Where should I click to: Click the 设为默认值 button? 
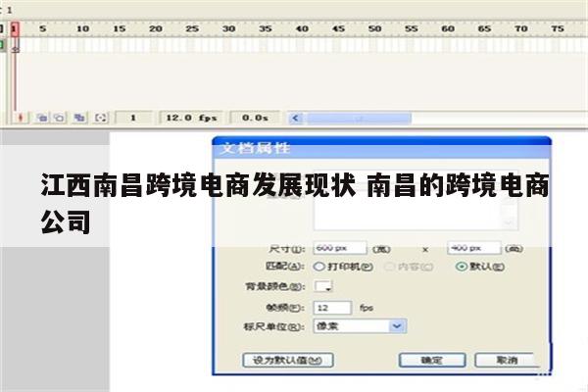[288, 361]
